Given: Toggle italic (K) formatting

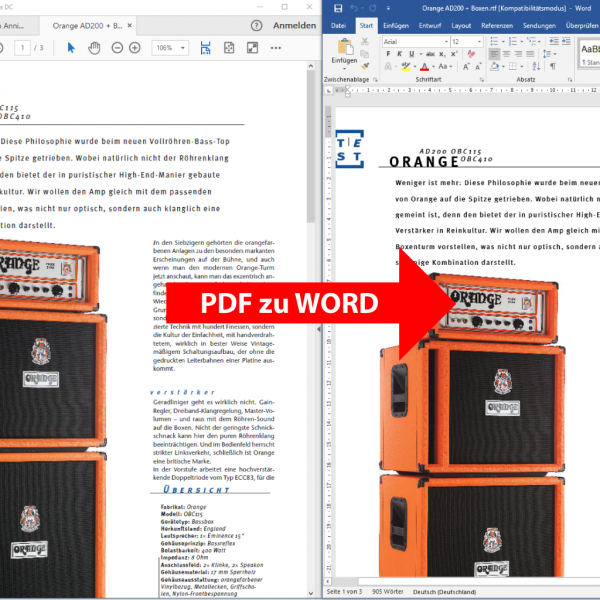Looking at the screenshot, I should [399, 54].
